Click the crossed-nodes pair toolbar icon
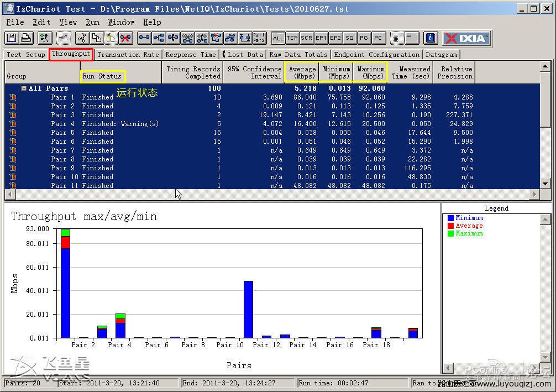 tap(187, 38)
